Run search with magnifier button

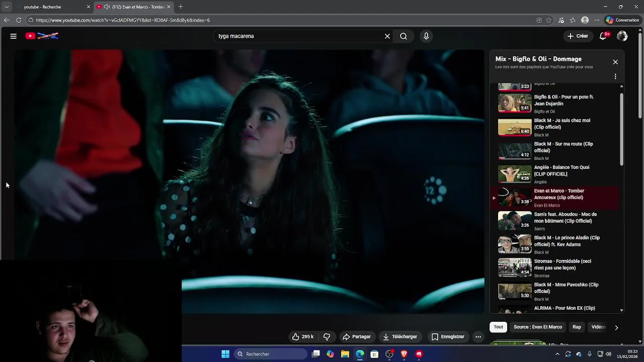point(404,36)
